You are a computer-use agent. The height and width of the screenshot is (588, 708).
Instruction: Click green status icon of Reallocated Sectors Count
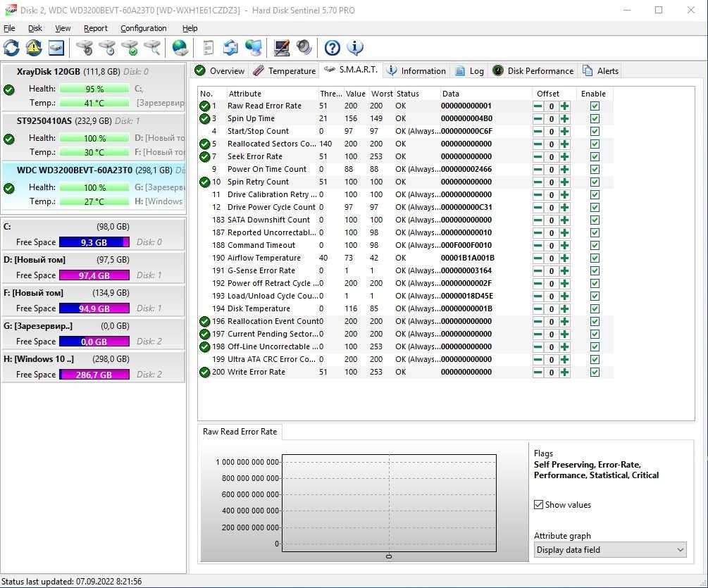coord(204,144)
